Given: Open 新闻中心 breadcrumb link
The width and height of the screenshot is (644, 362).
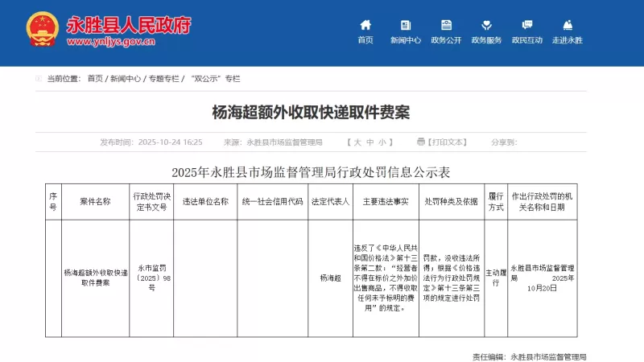Looking at the screenshot, I should click(126, 79).
